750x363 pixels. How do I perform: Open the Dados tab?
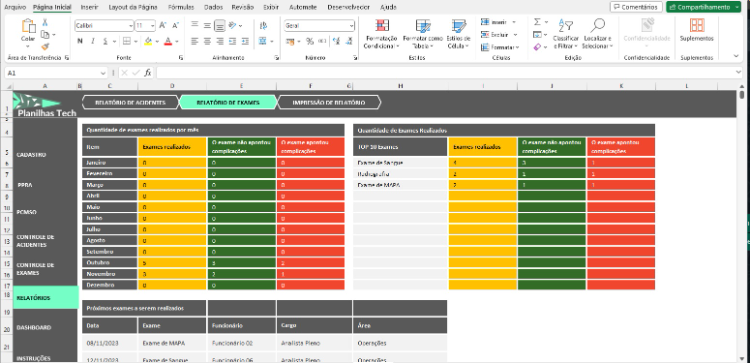213,7
